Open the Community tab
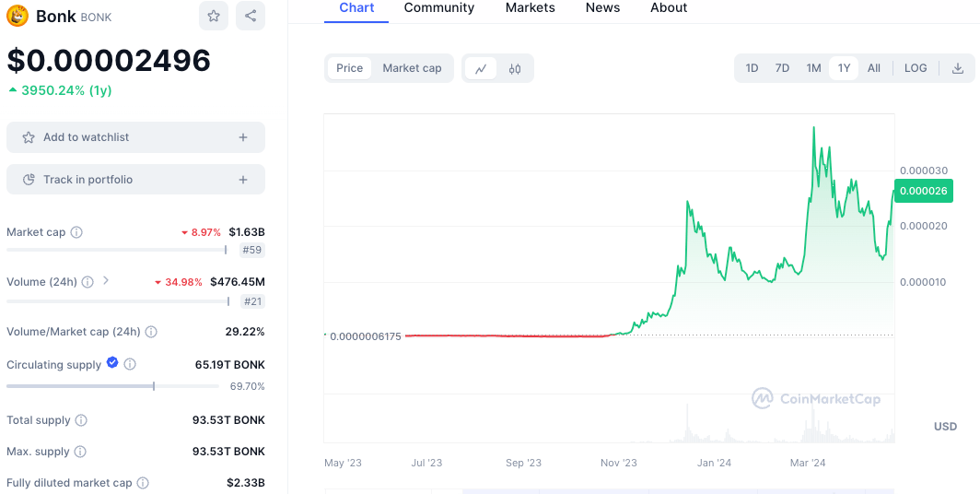 point(438,8)
